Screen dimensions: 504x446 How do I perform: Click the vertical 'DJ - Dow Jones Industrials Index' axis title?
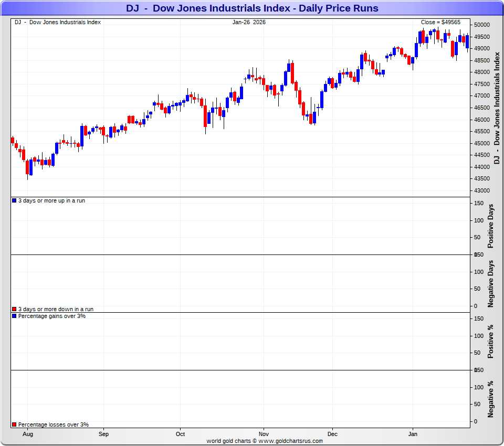497,108
